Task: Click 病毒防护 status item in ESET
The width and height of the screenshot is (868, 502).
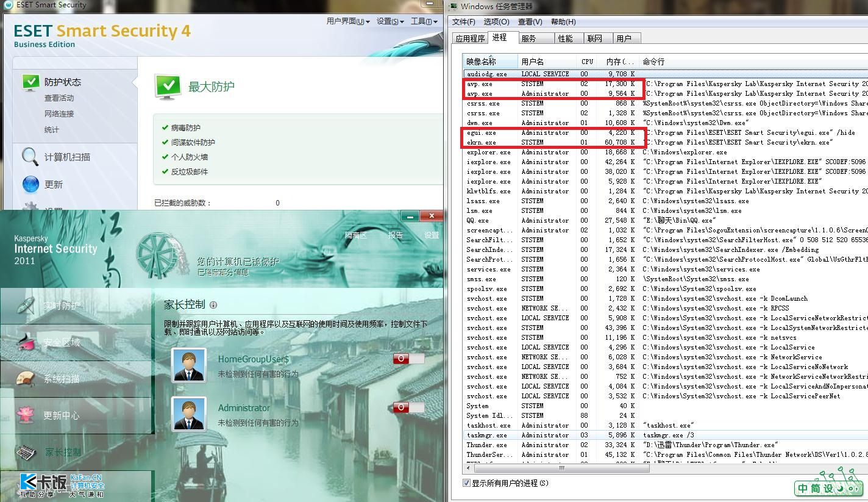Action: pyautogui.click(x=181, y=128)
